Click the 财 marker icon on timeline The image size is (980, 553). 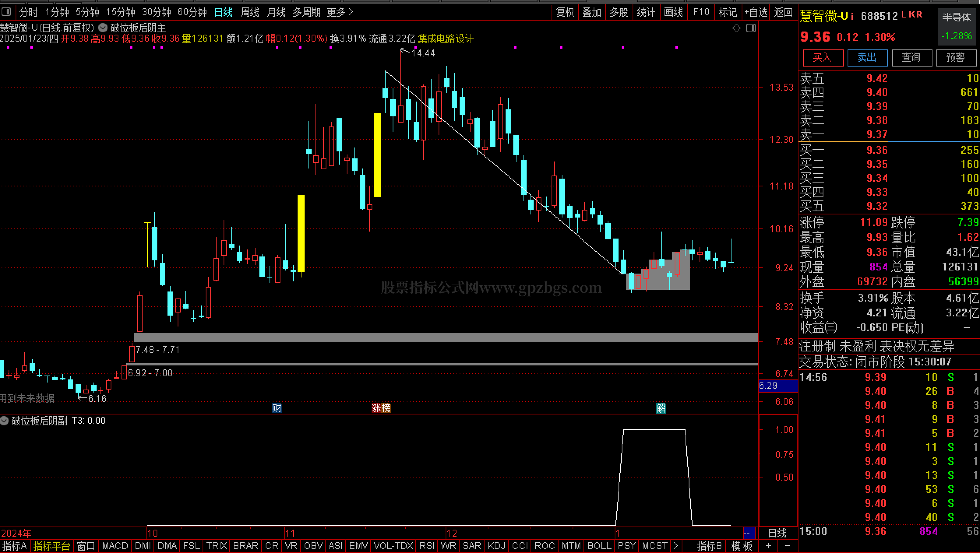[277, 408]
